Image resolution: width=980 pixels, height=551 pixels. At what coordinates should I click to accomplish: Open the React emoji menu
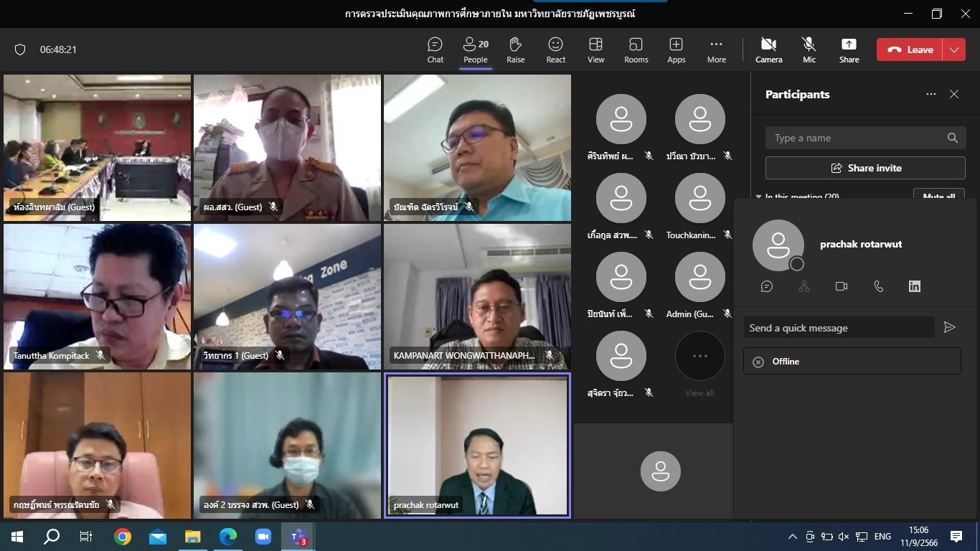coord(555,50)
